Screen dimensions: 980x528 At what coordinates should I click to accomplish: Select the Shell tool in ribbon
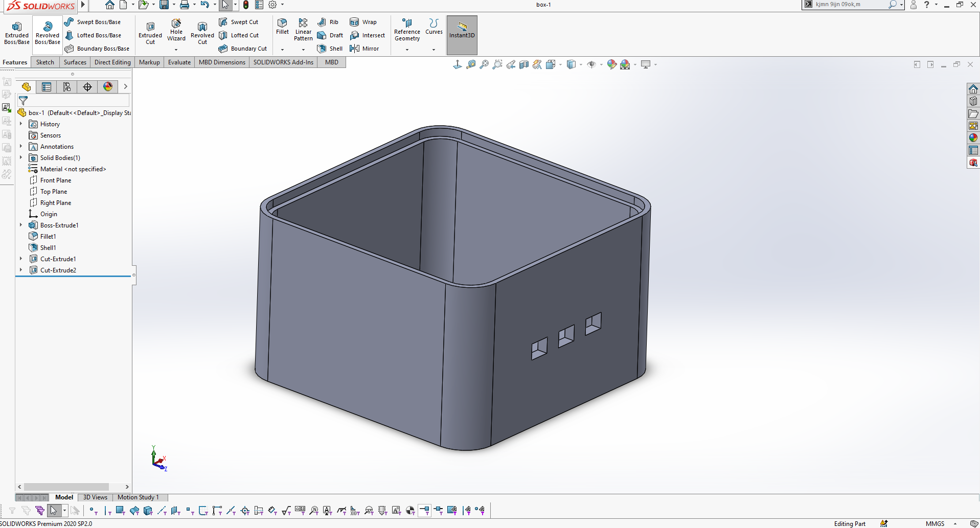(x=330, y=49)
